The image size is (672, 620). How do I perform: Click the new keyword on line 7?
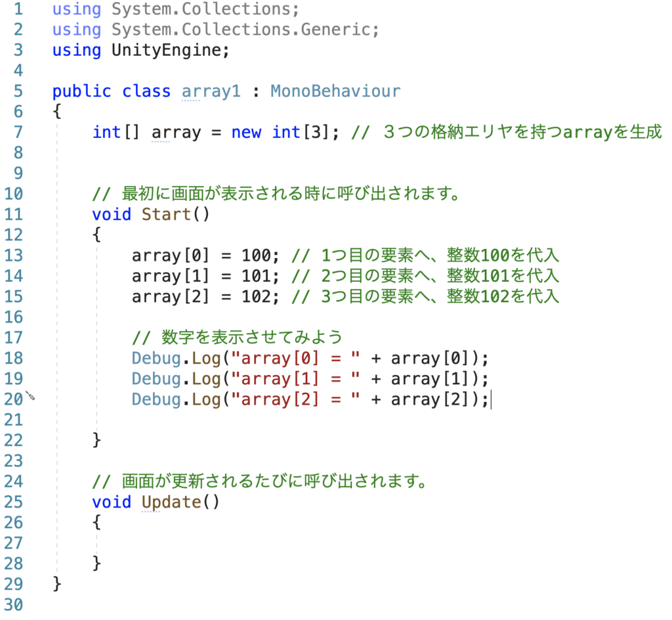[x=246, y=133]
